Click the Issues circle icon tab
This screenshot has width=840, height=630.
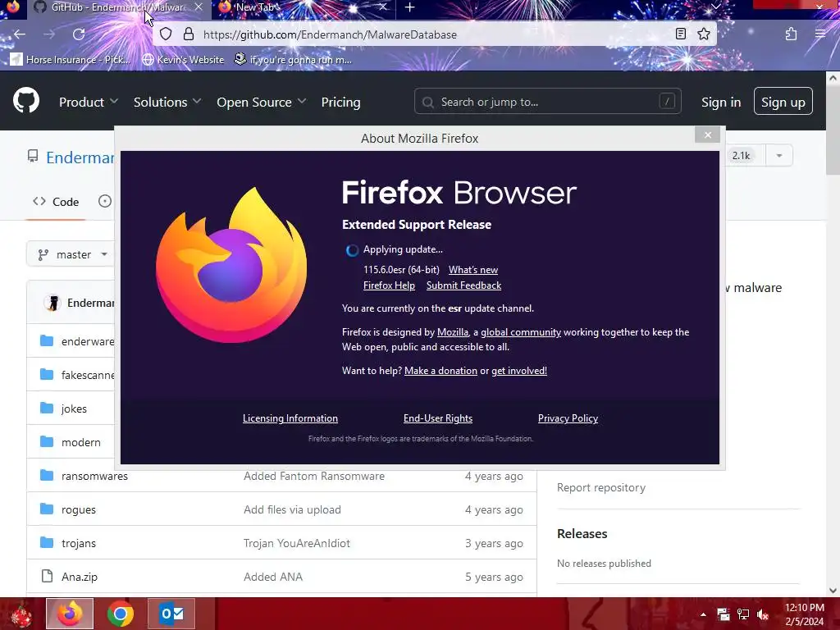click(105, 202)
